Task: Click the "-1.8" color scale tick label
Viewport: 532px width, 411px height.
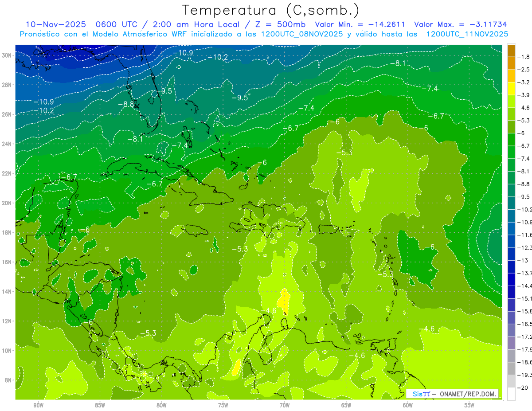Action: click(x=524, y=57)
